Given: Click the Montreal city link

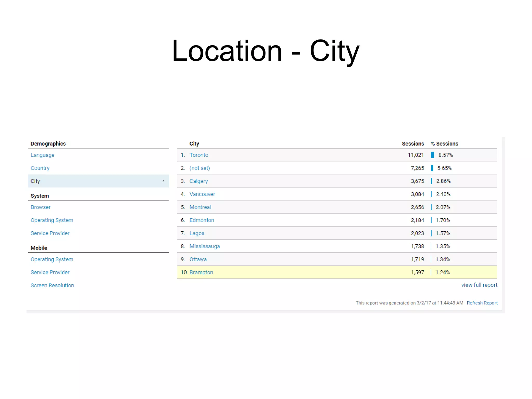Looking at the screenshot, I should click(x=200, y=207).
